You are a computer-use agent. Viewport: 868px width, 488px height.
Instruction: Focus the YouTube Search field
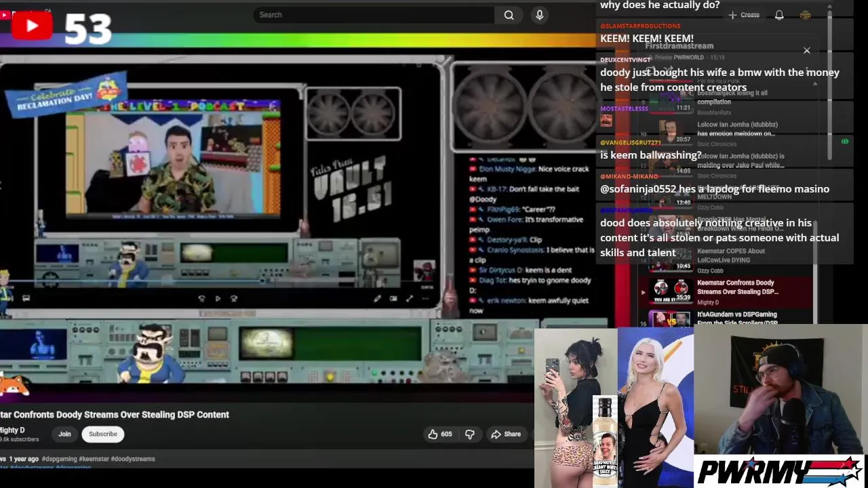tap(374, 15)
